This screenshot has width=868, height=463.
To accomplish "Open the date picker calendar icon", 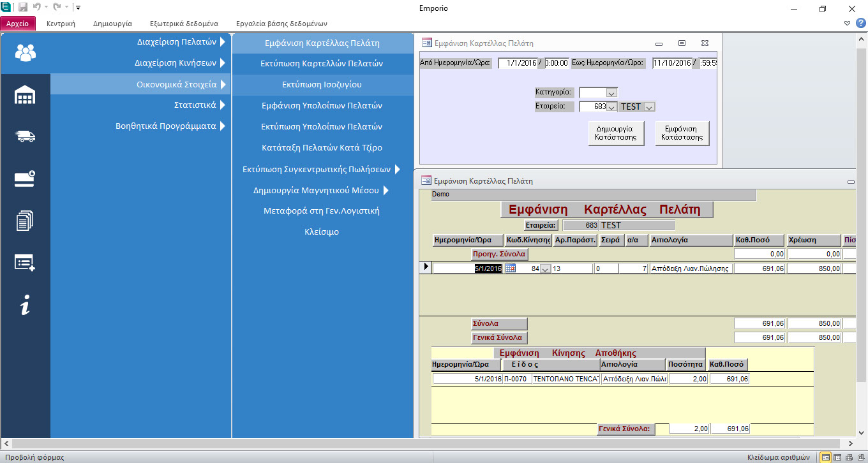I will click(510, 268).
